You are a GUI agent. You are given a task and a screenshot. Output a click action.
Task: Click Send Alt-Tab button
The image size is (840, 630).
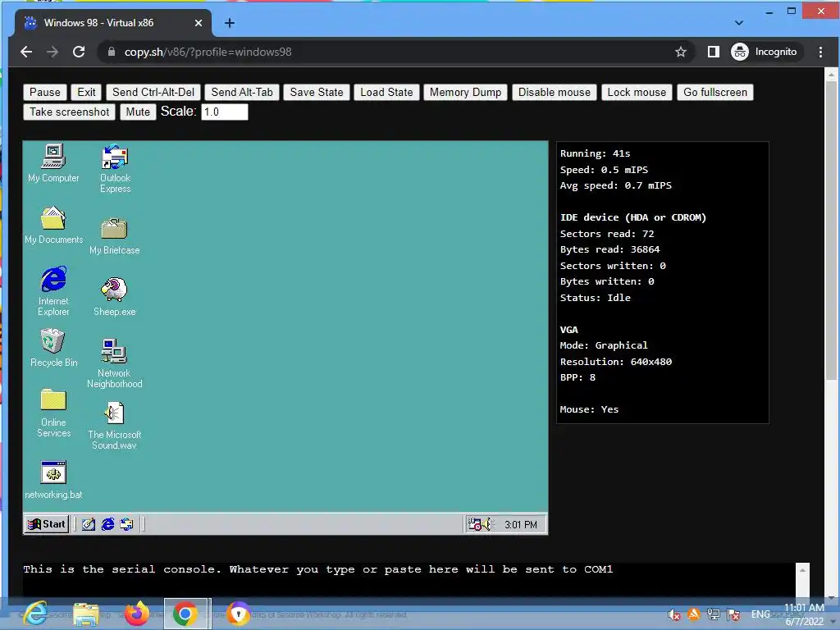pyautogui.click(x=242, y=92)
